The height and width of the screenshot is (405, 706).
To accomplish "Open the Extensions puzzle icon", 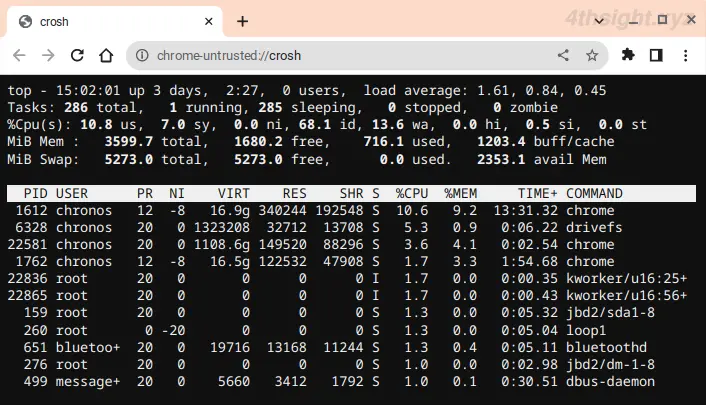I will point(628,55).
